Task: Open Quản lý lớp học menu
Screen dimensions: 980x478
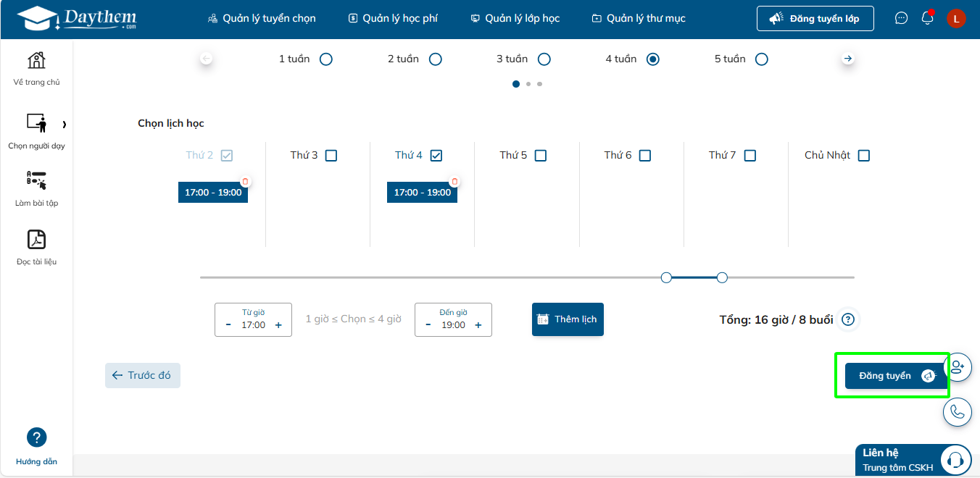Action: click(x=515, y=18)
